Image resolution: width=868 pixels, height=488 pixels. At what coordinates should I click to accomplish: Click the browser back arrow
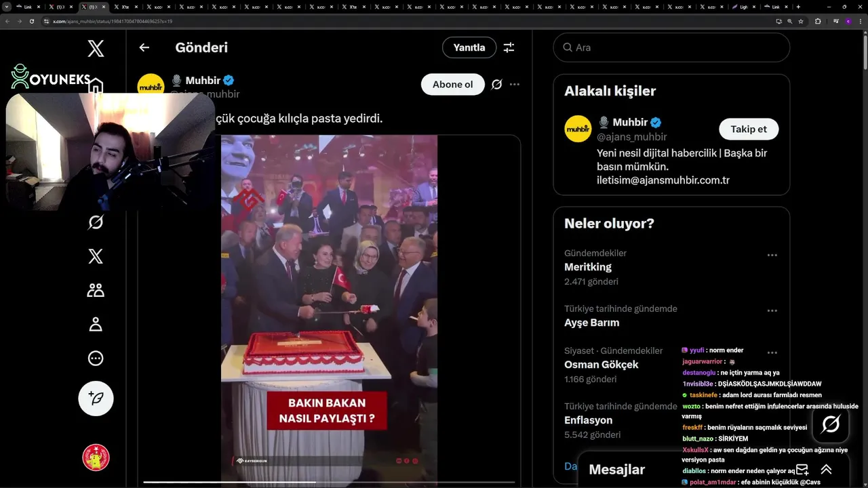point(7,21)
